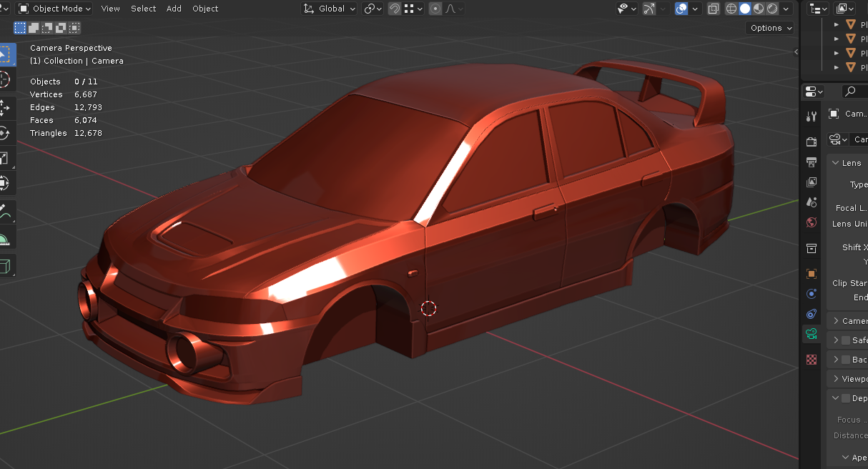This screenshot has height=469, width=868.
Task: Enable the Depth of Field checkbox
Action: (x=846, y=398)
